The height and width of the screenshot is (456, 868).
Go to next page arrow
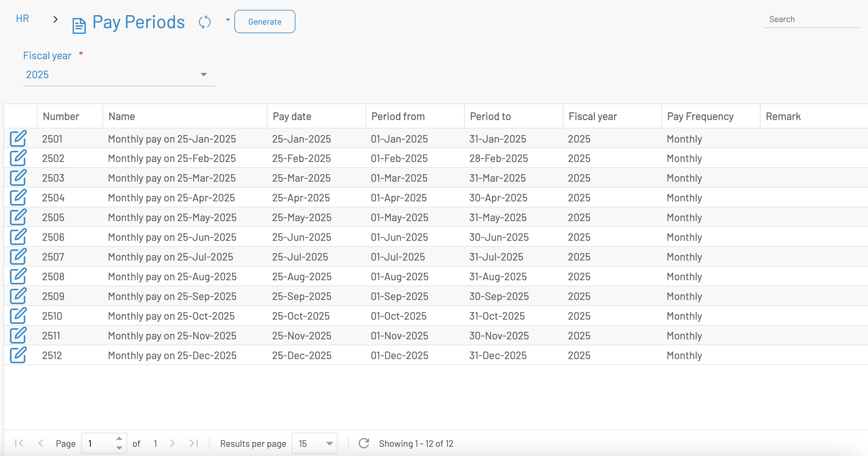pyautogui.click(x=172, y=443)
